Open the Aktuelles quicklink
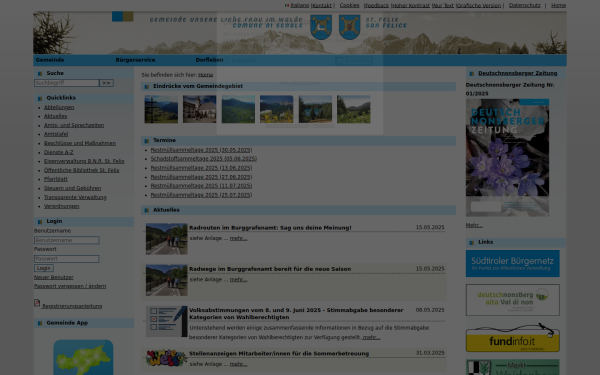 pyautogui.click(x=55, y=116)
